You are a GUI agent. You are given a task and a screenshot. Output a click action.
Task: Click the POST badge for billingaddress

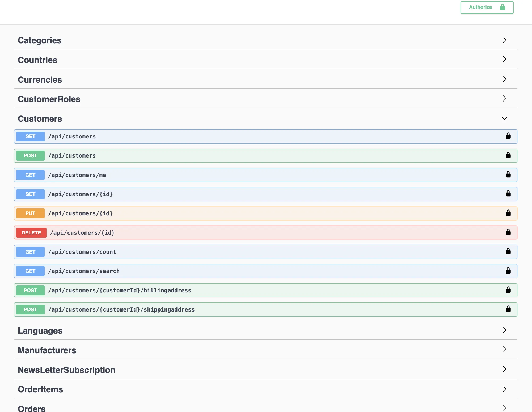pos(30,290)
